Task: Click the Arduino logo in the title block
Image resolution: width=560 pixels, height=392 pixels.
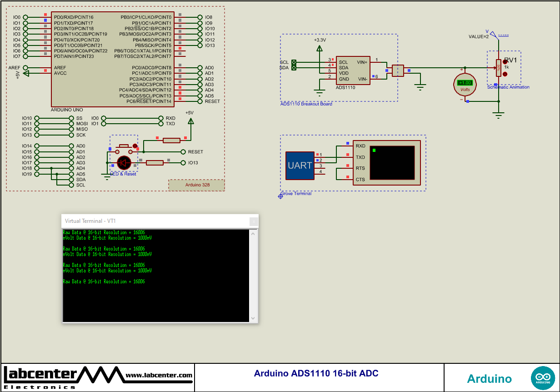Action: [x=544, y=377]
